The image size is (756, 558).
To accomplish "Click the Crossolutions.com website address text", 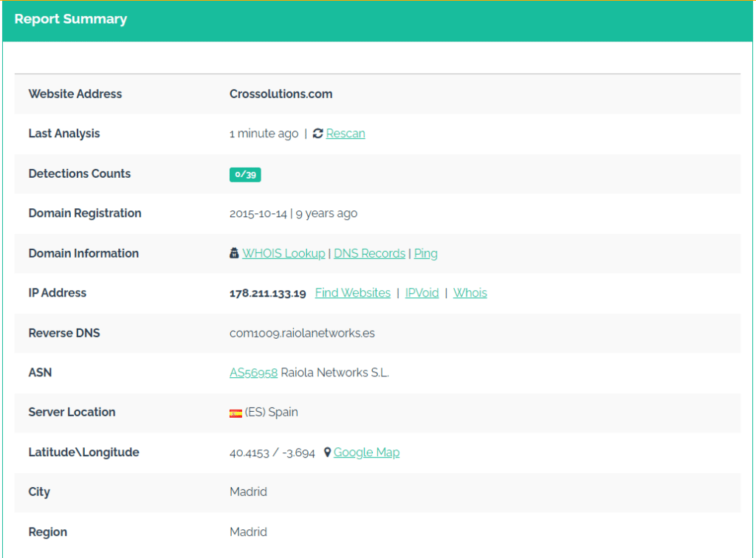I will [281, 94].
